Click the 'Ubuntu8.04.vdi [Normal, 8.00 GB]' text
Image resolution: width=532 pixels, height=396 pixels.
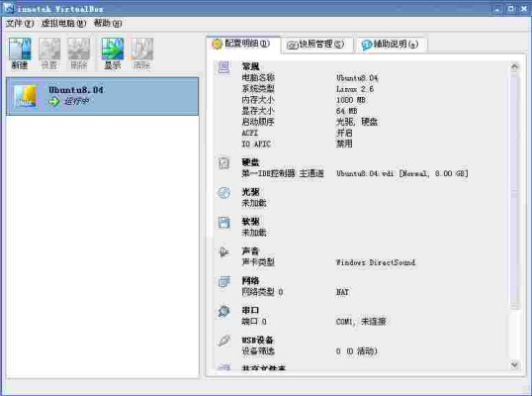click(x=402, y=173)
